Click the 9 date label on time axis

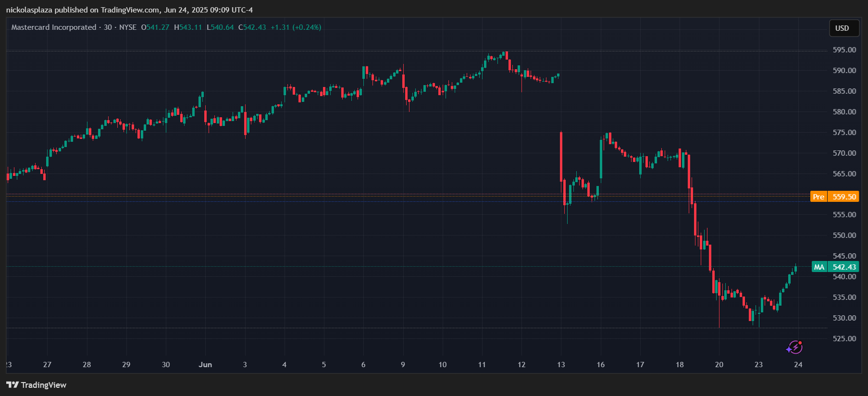point(403,365)
